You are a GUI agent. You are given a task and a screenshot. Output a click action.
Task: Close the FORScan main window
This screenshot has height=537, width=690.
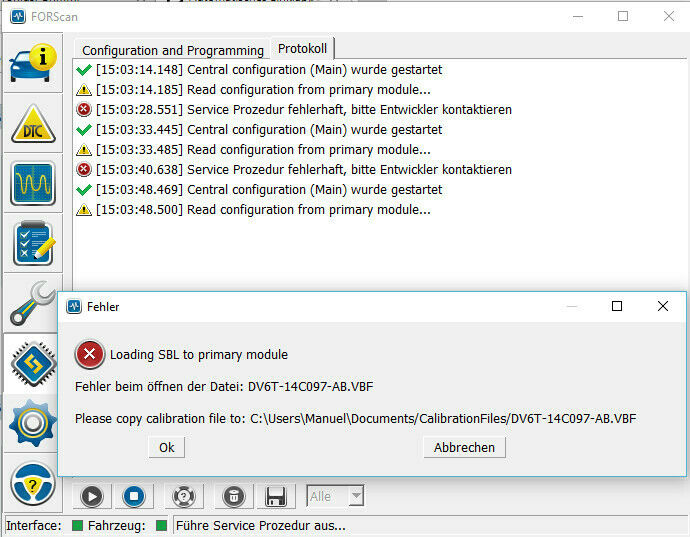tap(669, 17)
